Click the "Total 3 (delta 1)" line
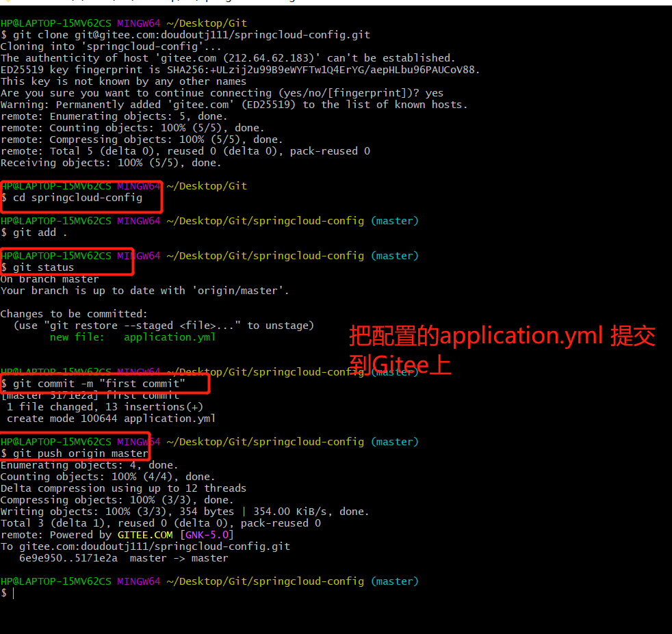The width and height of the screenshot is (672, 634). pyautogui.click(x=161, y=523)
